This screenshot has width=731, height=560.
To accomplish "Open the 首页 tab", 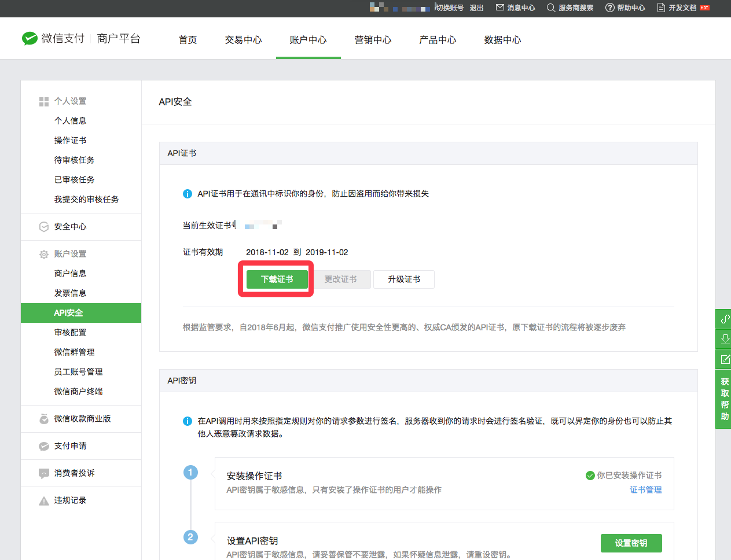I will coord(188,40).
